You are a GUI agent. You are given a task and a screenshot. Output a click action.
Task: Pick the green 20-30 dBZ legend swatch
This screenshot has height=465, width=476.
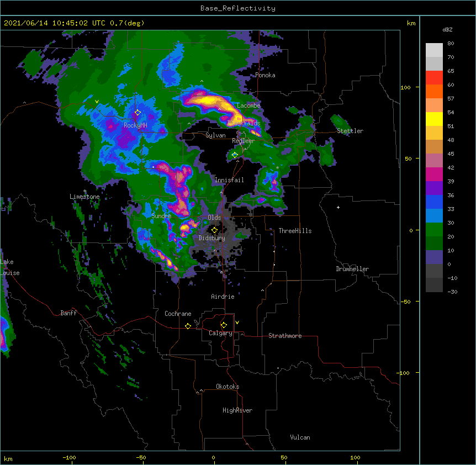(x=434, y=230)
